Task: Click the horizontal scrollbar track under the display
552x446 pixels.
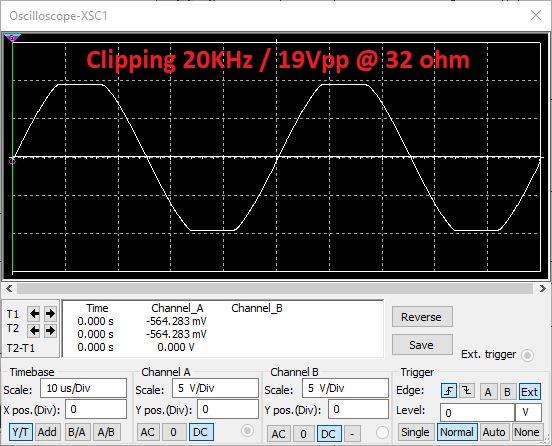Action: 275,289
